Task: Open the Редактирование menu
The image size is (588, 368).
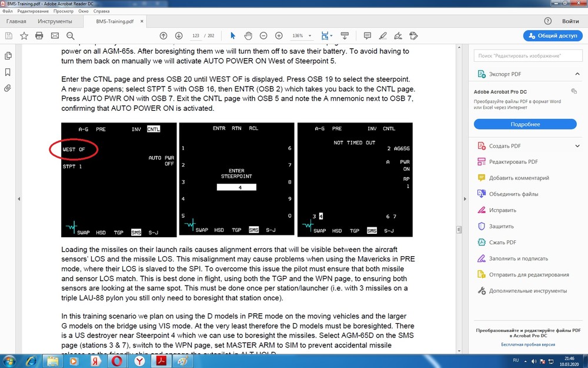Action: pos(33,11)
